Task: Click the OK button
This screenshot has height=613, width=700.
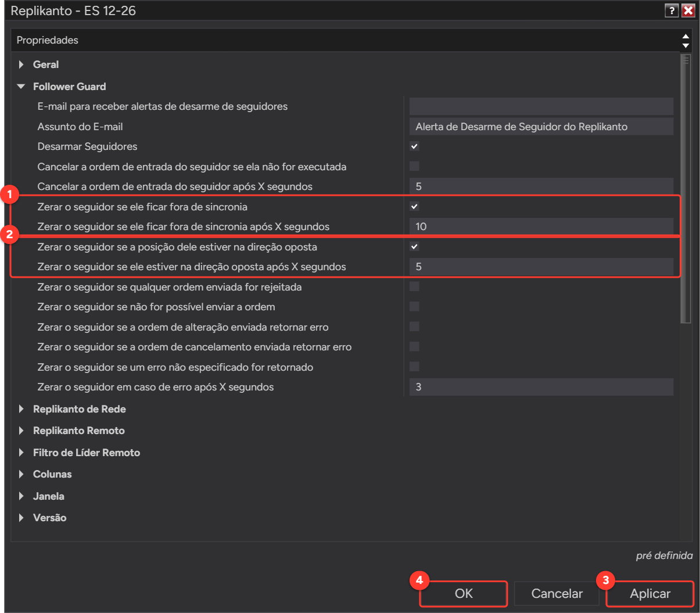Action: click(464, 594)
